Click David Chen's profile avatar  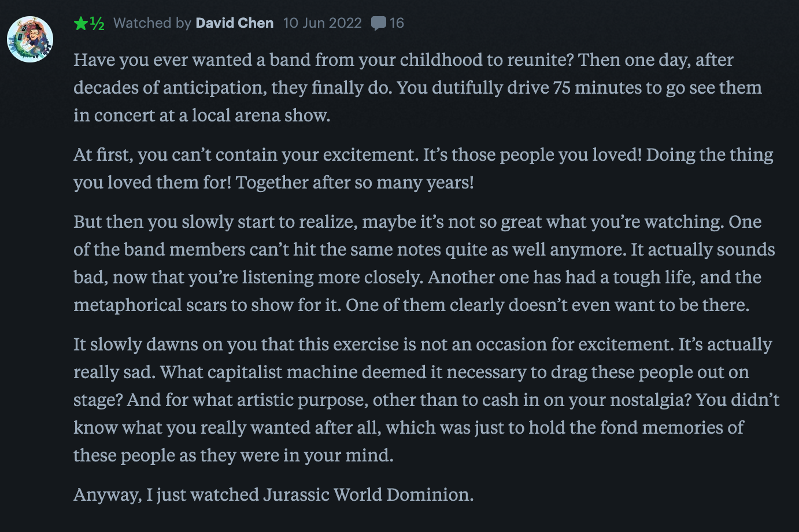[30, 39]
